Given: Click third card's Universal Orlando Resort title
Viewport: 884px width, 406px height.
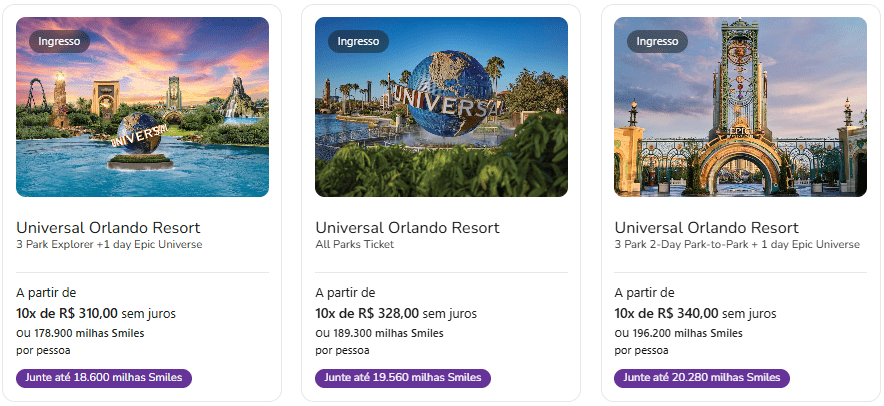Looking at the screenshot, I should pos(706,227).
